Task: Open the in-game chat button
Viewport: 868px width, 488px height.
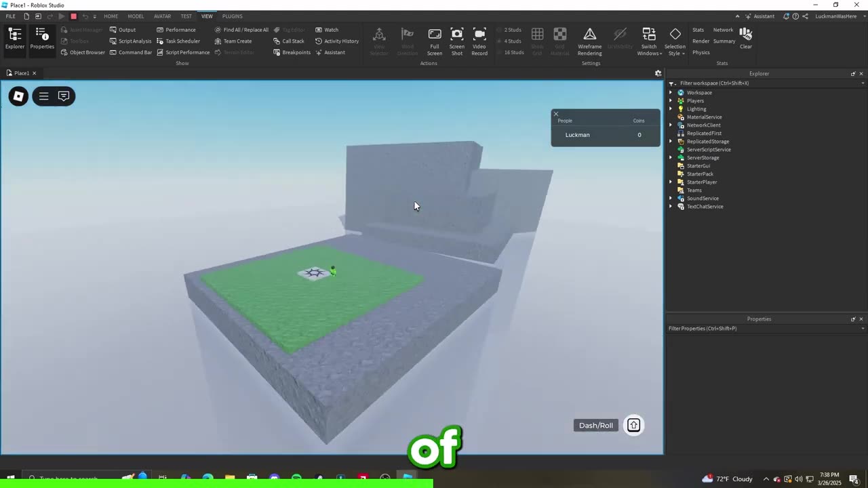Action: (x=64, y=96)
